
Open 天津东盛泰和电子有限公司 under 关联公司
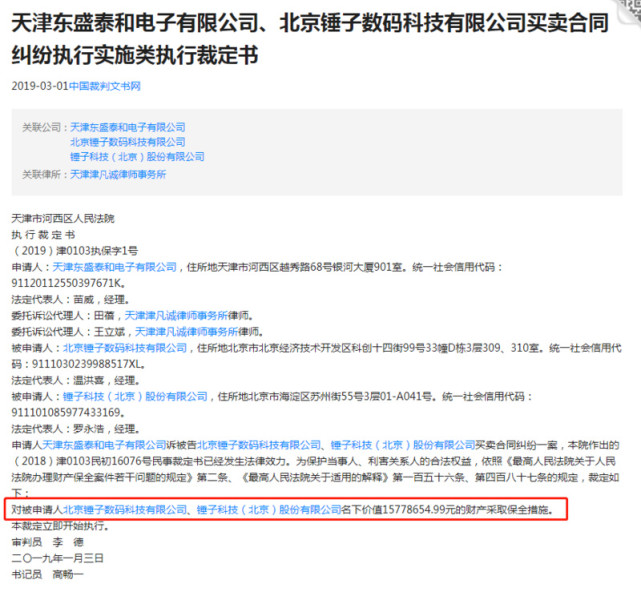(128, 127)
